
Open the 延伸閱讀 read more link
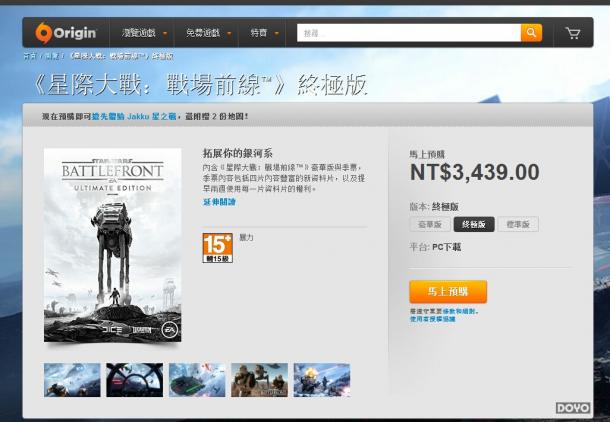tap(219, 202)
